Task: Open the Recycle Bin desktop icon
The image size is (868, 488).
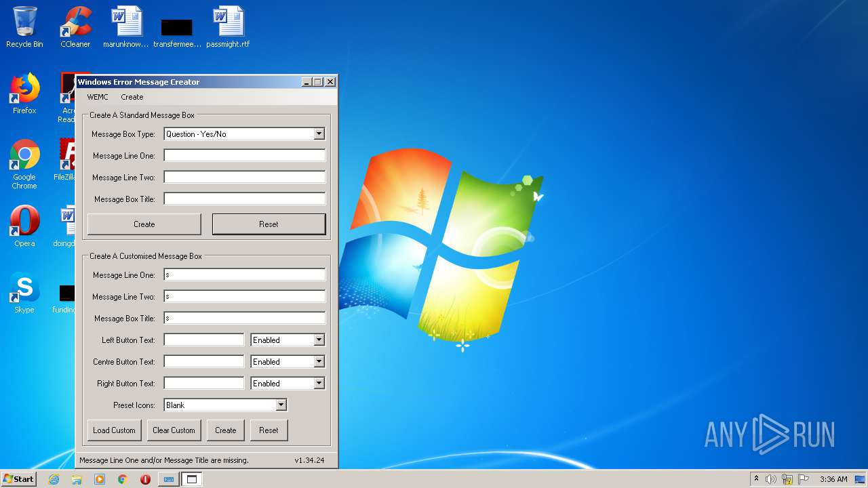Action: (x=24, y=27)
